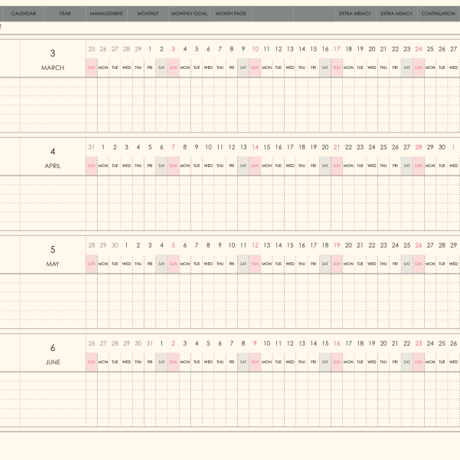Click the 3 MARCH month label

pos(53,60)
